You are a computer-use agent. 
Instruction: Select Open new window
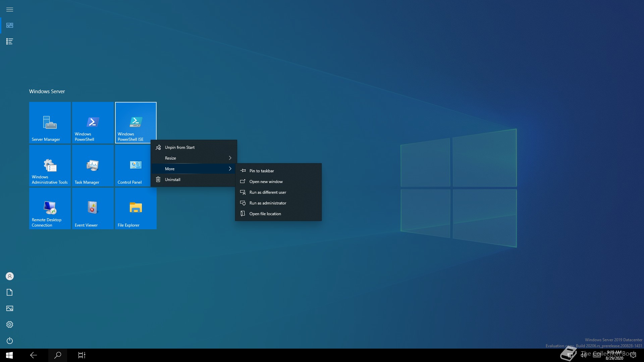pyautogui.click(x=278, y=182)
